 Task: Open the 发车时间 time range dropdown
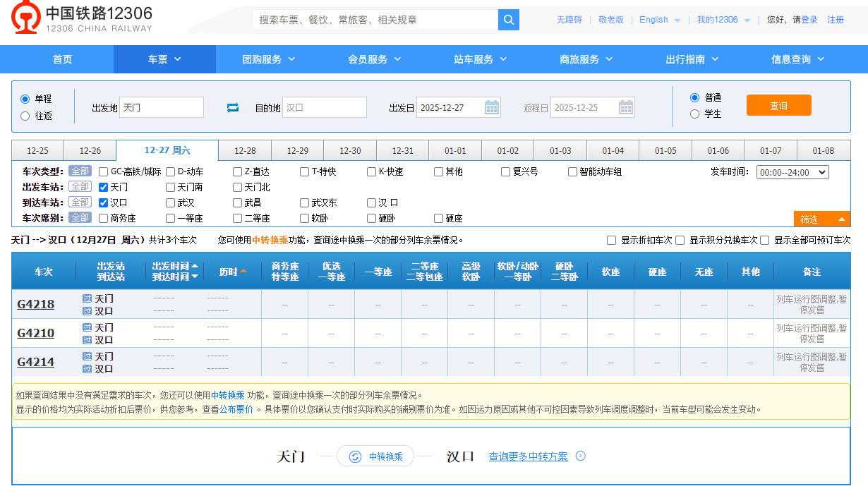792,172
